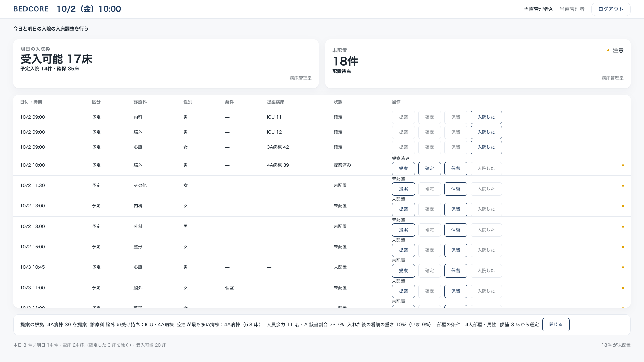Select the 当直管理者A user label

tap(538, 9)
